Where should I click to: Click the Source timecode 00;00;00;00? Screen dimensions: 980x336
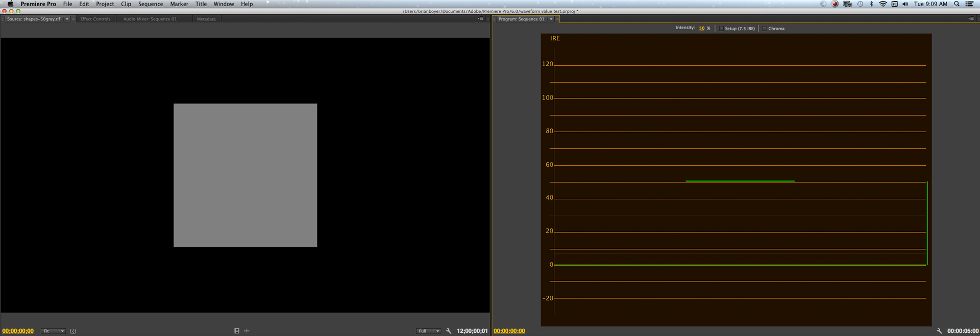tap(18, 331)
